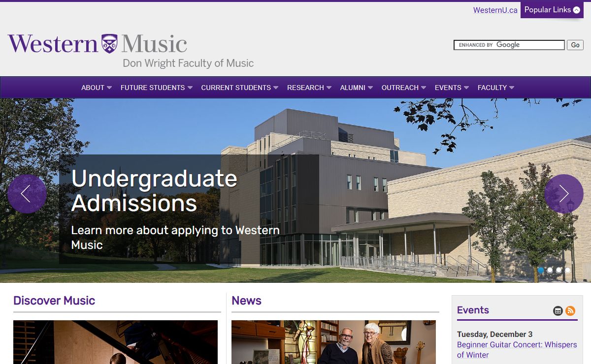Click the News section heading
Viewport: 591px width, 364px height.
coord(246,301)
